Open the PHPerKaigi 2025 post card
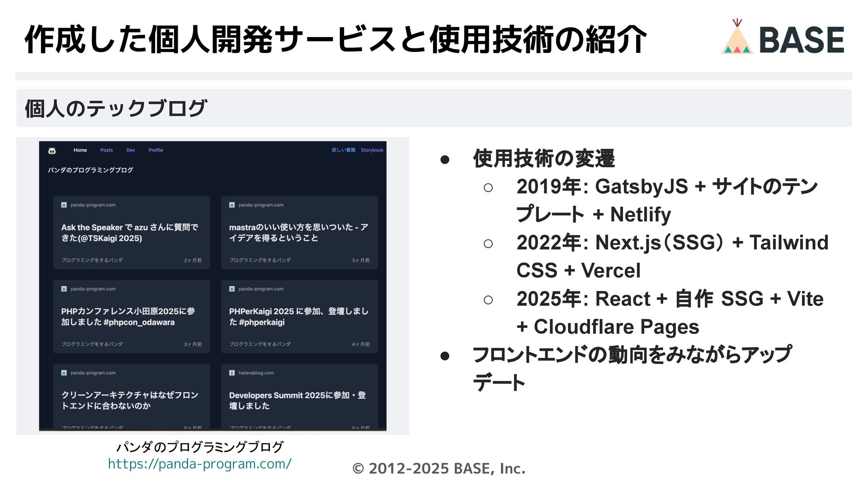 tap(300, 317)
